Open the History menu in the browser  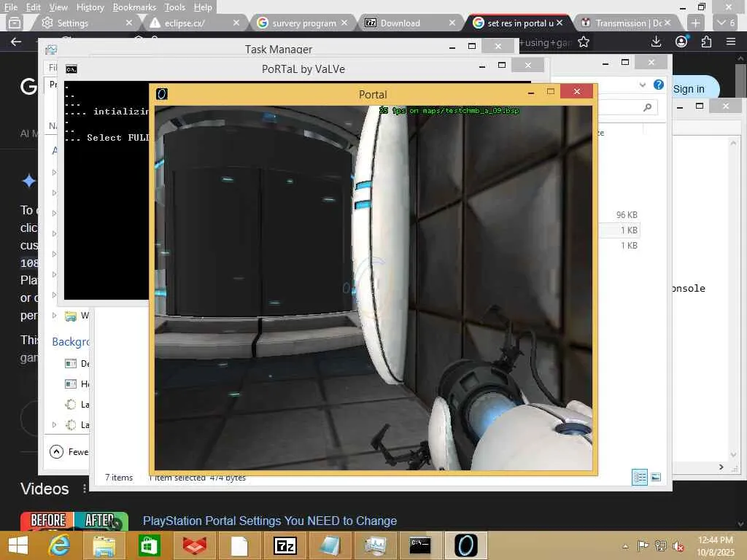coord(90,7)
